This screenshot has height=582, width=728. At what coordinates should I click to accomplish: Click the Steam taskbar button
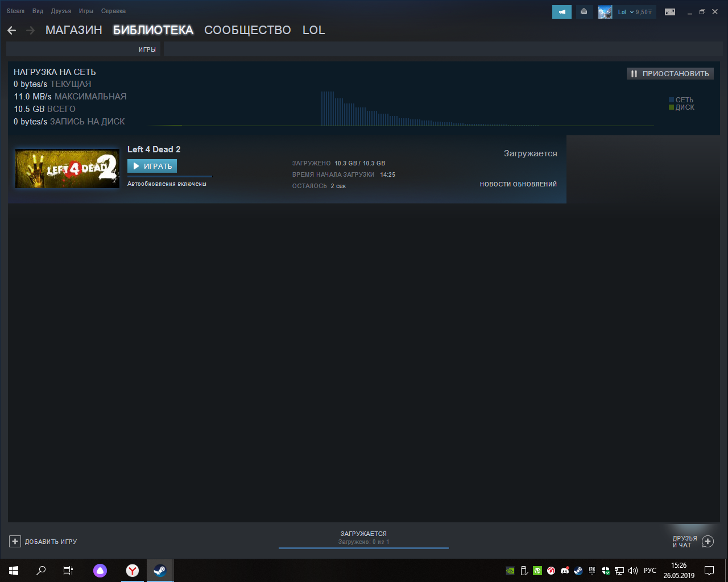click(160, 571)
